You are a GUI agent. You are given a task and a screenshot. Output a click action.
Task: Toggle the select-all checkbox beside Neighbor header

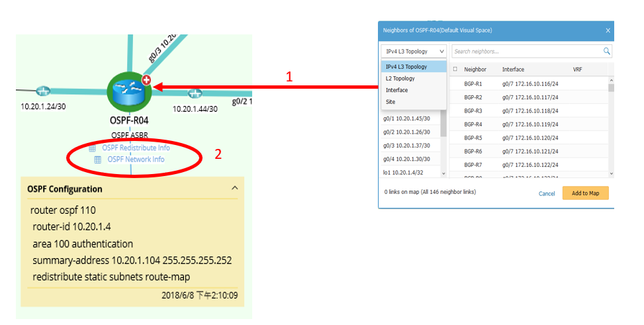[455, 69]
